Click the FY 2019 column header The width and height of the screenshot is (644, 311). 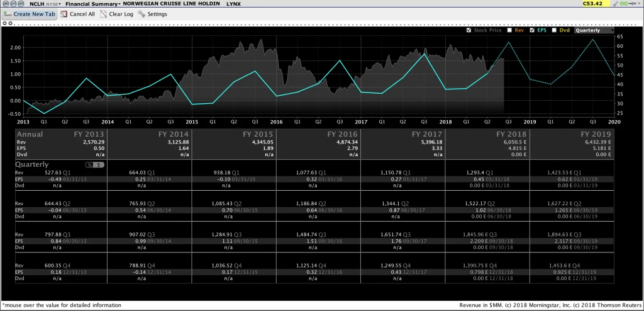[x=596, y=134]
